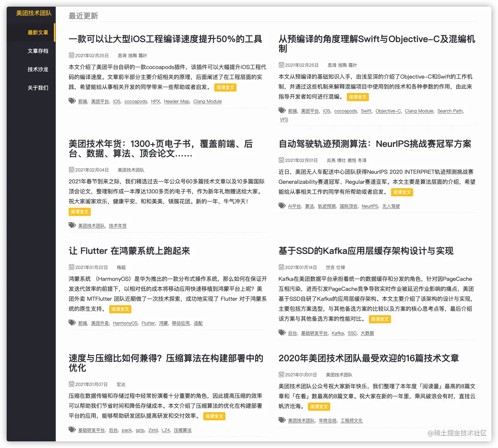The width and height of the screenshot is (498, 448).
Task: Click the tag icon before the Search Path tag row
Action: click(x=282, y=110)
